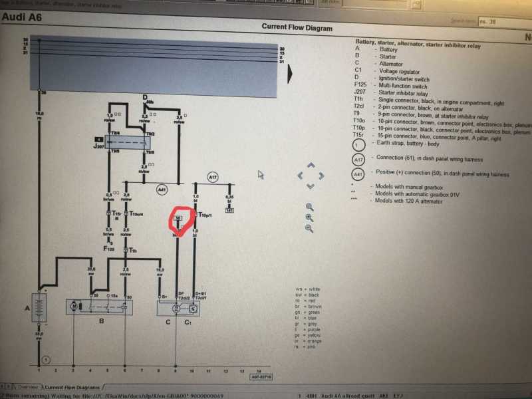Viewport: 532px width, 399px height.
Task: Click the lowest magnifier zoom icon
Action: pyautogui.click(x=309, y=228)
